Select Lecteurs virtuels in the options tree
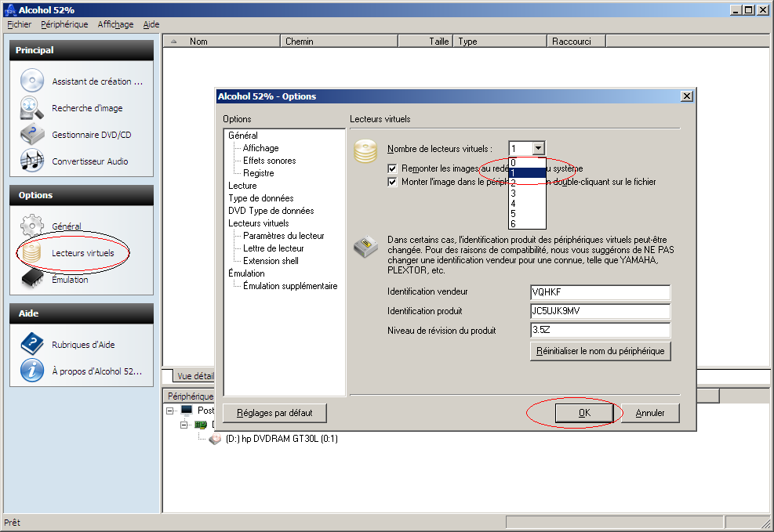774x532 pixels. 258,223
